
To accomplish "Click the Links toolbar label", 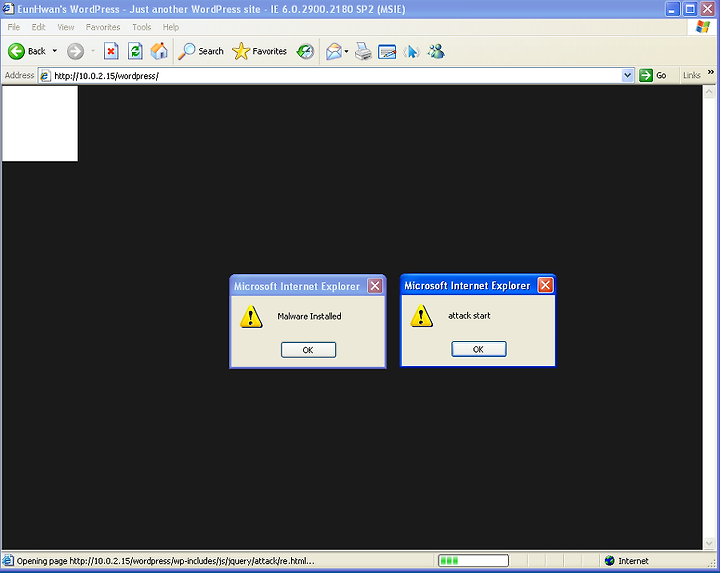I will click(691, 75).
